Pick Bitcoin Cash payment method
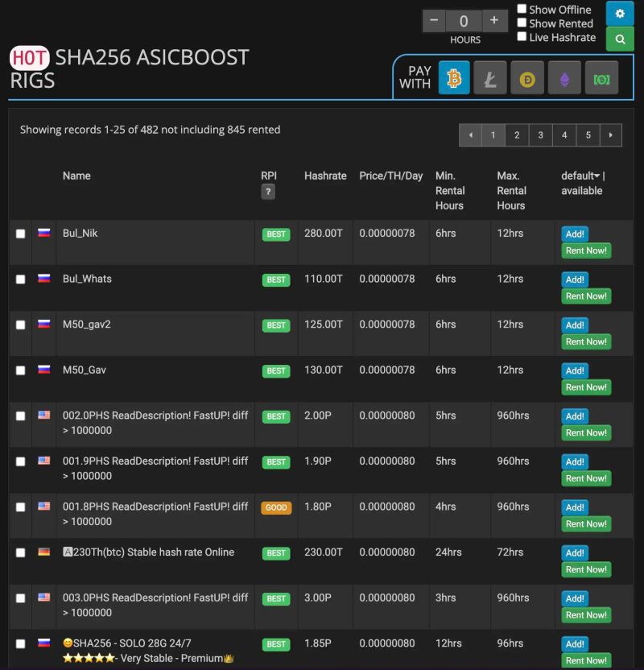The height and width of the screenshot is (670, 644). click(601, 77)
